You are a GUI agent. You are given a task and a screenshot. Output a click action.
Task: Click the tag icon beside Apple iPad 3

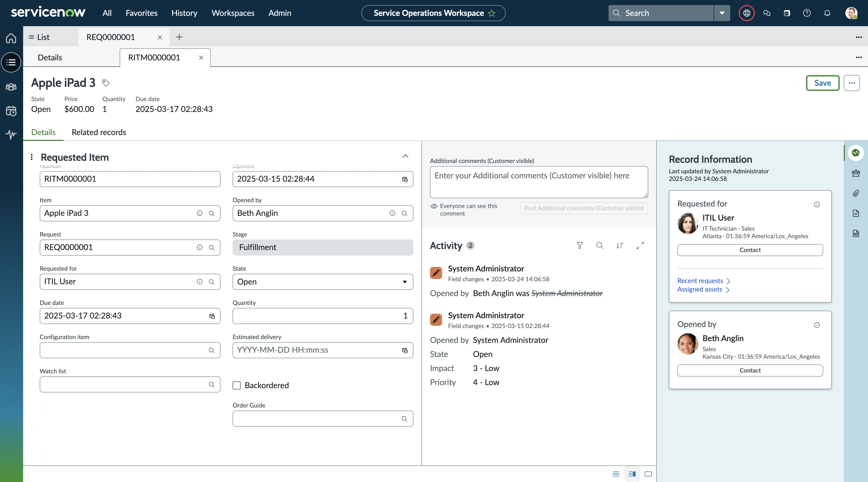[x=106, y=83]
